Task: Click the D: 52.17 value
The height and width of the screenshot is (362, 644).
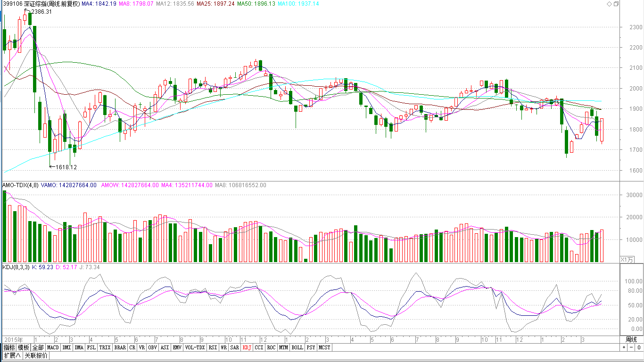Action: coord(67,267)
